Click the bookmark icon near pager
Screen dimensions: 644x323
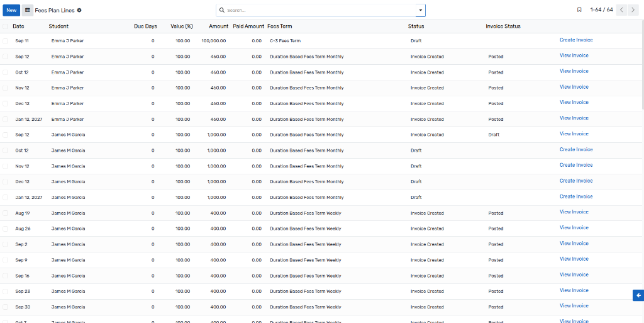pyautogui.click(x=579, y=10)
